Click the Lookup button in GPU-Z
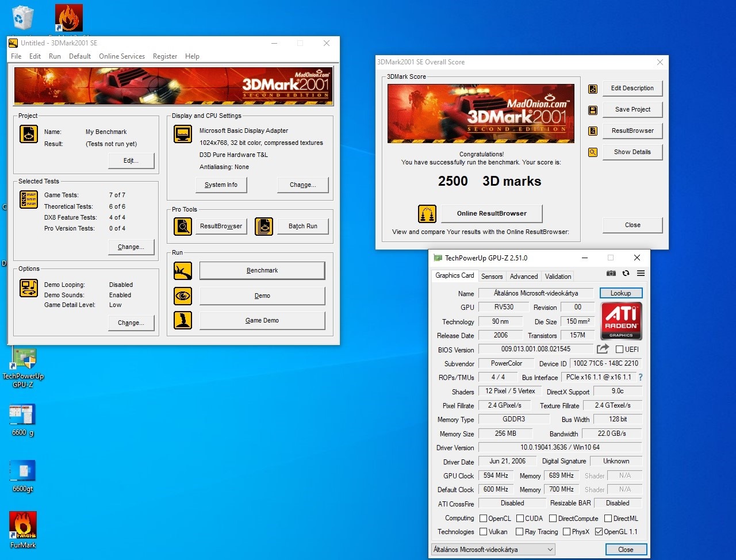 tap(620, 293)
